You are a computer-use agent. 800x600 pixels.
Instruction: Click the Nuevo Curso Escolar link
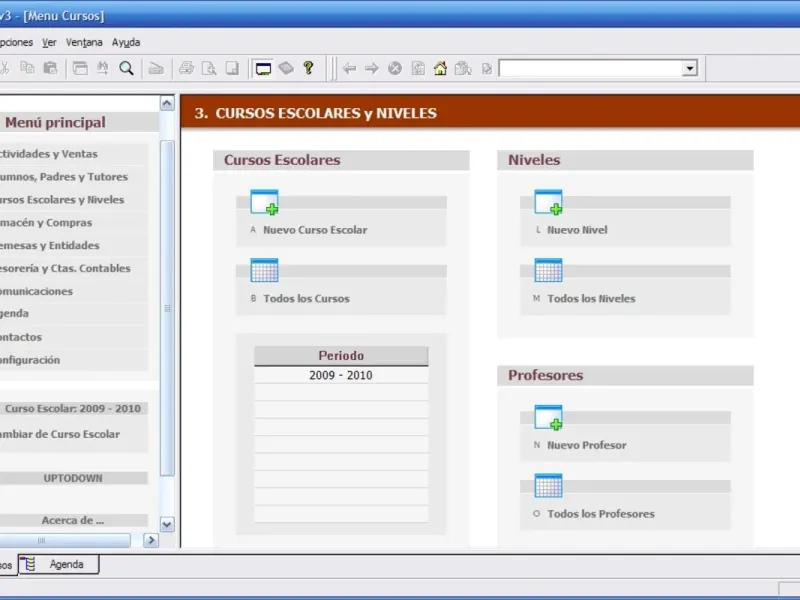click(x=315, y=230)
